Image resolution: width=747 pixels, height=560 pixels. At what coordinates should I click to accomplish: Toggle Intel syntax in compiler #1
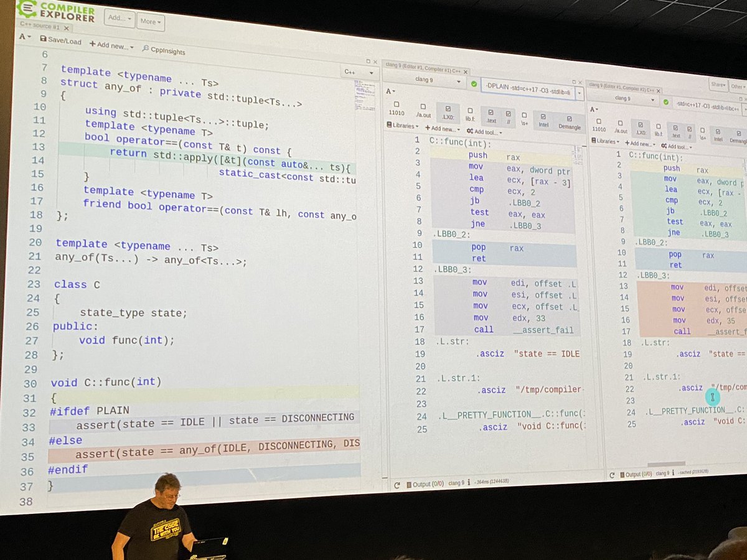tap(543, 120)
